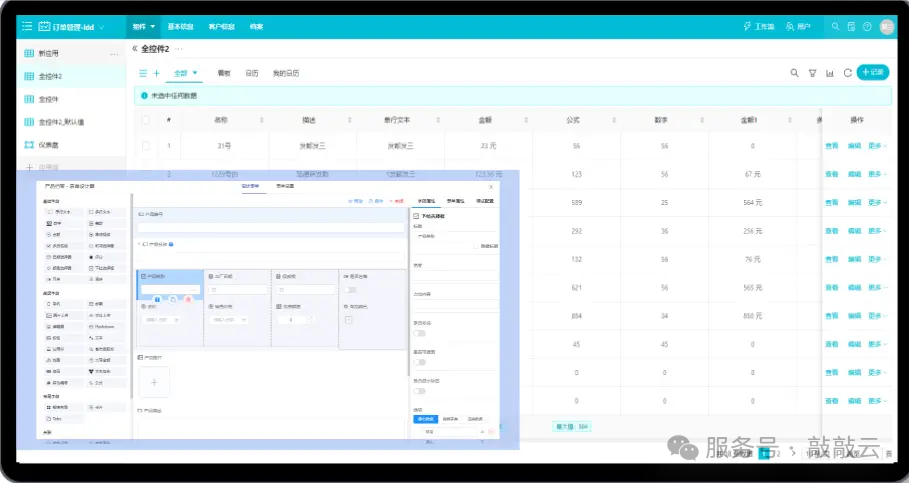Sort by the 名称 column sort arrows
This screenshot has height=483, width=909.
click(x=261, y=120)
